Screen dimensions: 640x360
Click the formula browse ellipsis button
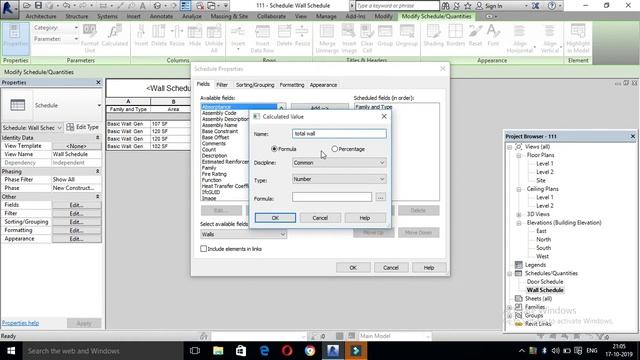pos(380,197)
